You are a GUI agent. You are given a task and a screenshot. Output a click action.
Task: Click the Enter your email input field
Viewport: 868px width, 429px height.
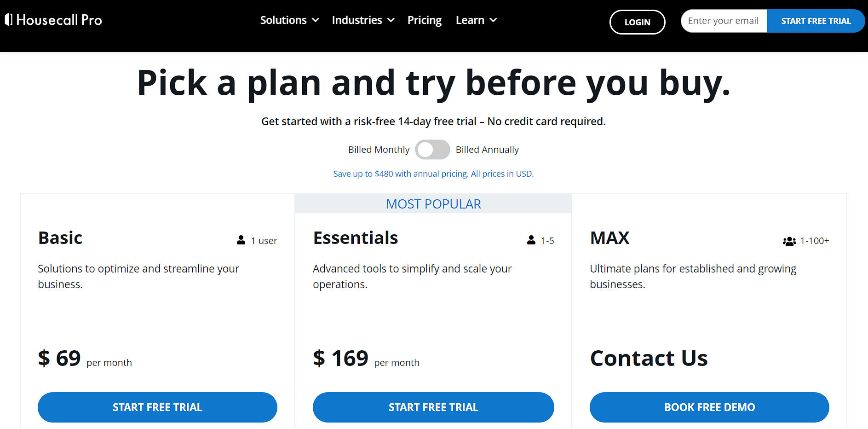coord(724,21)
